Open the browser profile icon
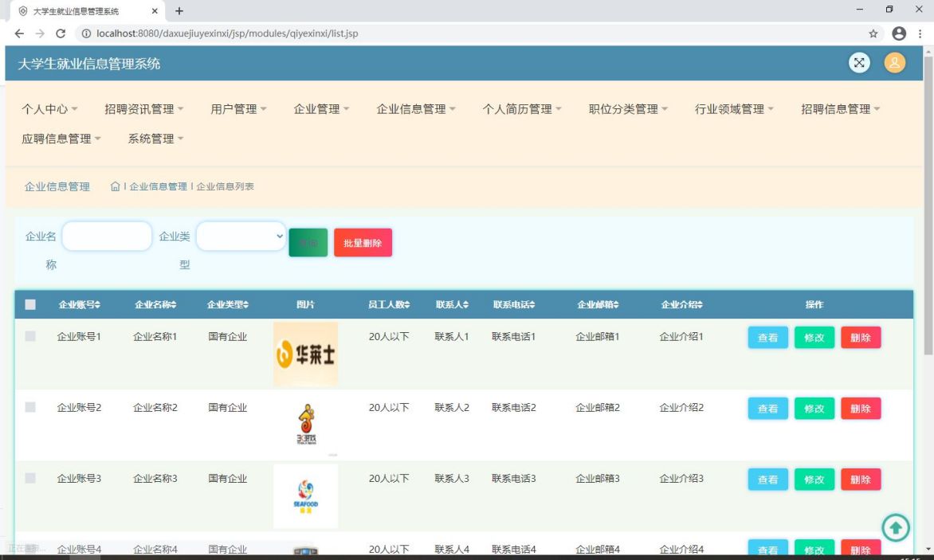The image size is (934, 560). (899, 33)
